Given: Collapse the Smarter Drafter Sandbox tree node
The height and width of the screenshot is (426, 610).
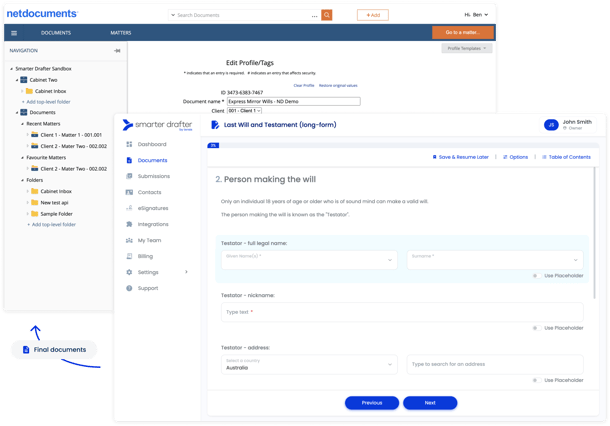Looking at the screenshot, I should [x=11, y=69].
